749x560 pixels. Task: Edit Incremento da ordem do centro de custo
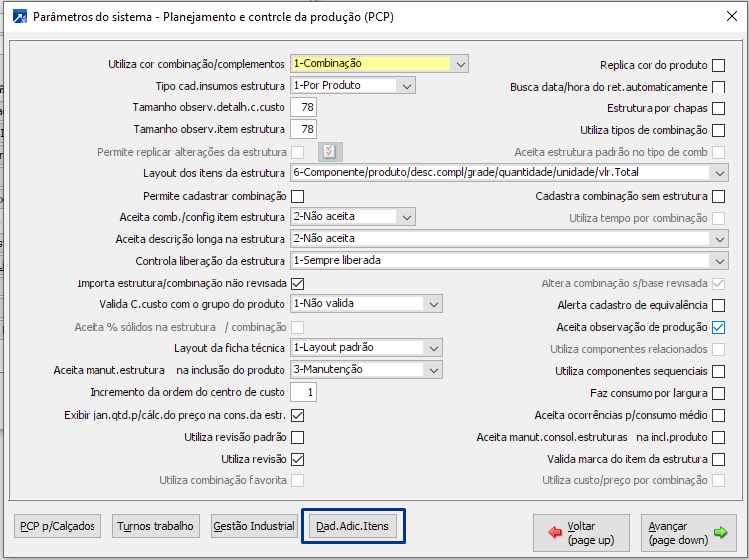[303, 392]
